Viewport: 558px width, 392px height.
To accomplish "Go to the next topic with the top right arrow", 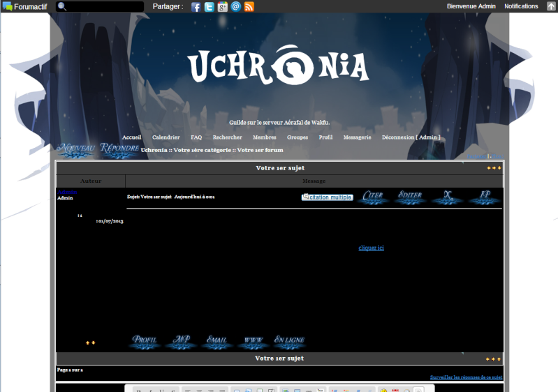I will click(494, 167).
